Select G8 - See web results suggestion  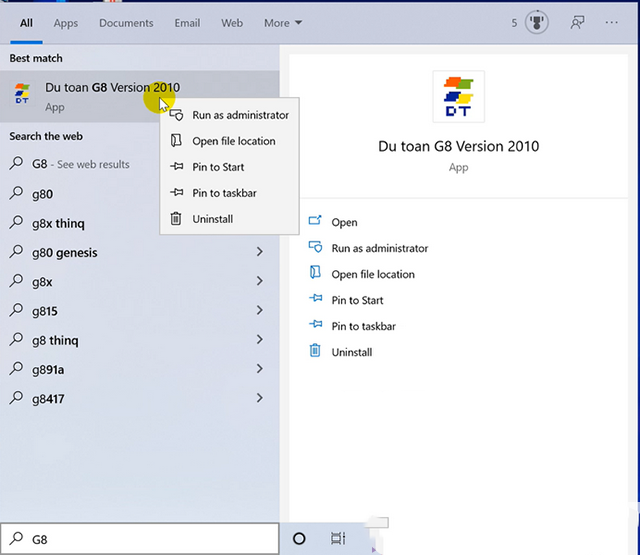(80, 164)
